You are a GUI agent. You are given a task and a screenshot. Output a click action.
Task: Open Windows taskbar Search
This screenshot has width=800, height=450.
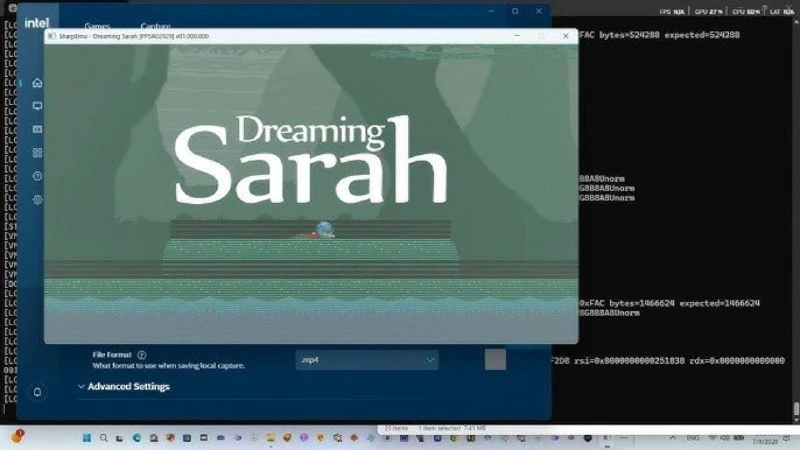[104, 438]
